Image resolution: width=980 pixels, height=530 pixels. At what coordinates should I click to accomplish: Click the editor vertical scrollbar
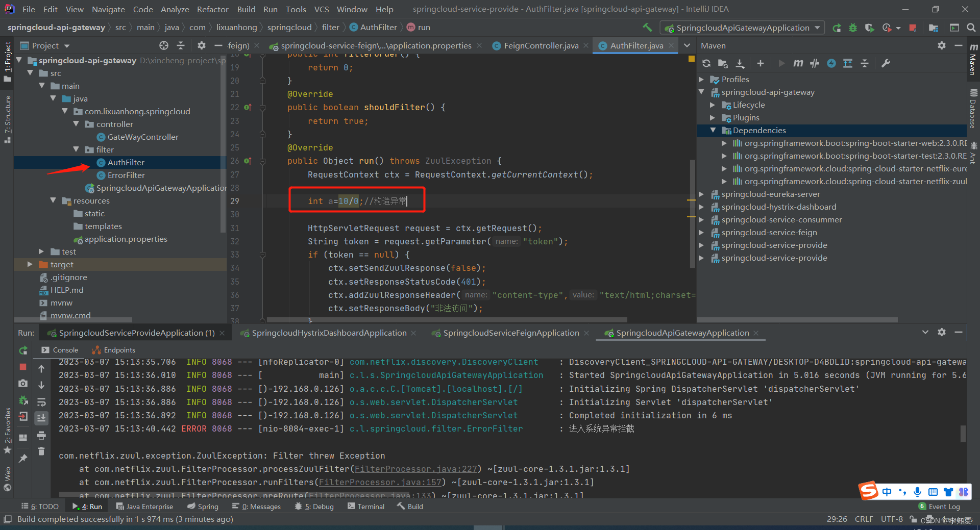(x=692, y=214)
